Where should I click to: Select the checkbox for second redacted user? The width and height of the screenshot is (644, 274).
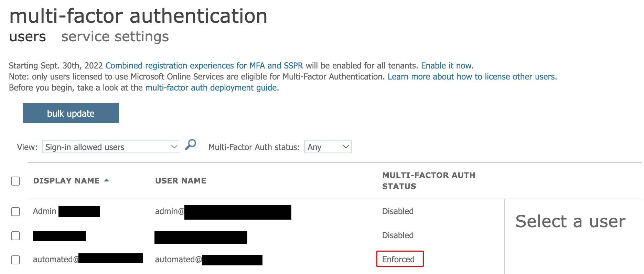pos(15,236)
